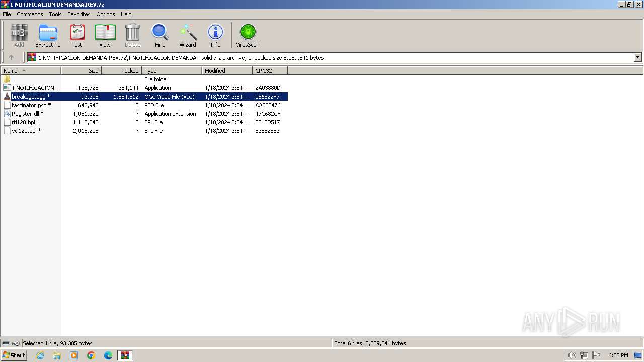The image size is (644, 362).
Task: Click the address bar path text
Action: pyautogui.click(x=181, y=58)
